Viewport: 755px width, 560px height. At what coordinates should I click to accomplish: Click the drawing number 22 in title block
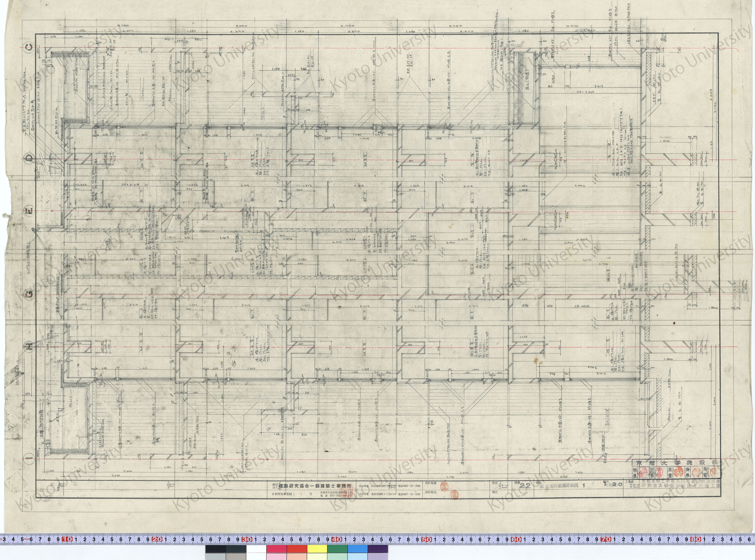click(525, 486)
